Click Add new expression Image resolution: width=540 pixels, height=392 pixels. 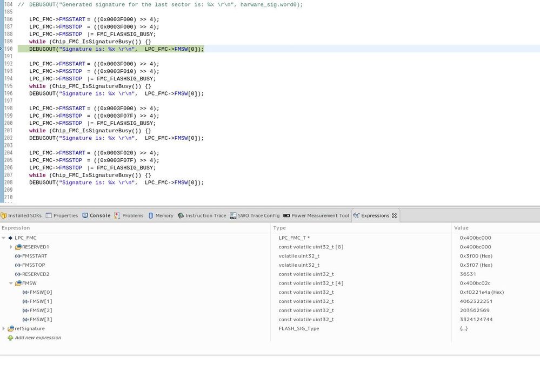(x=38, y=337)
